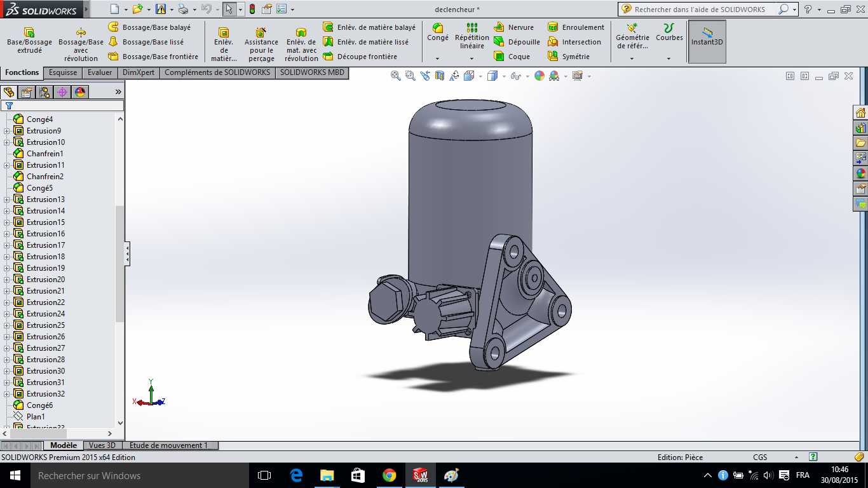Collapse the FeatureManager panel handle
Screen dimensions: 868x488
coord(127,254)
